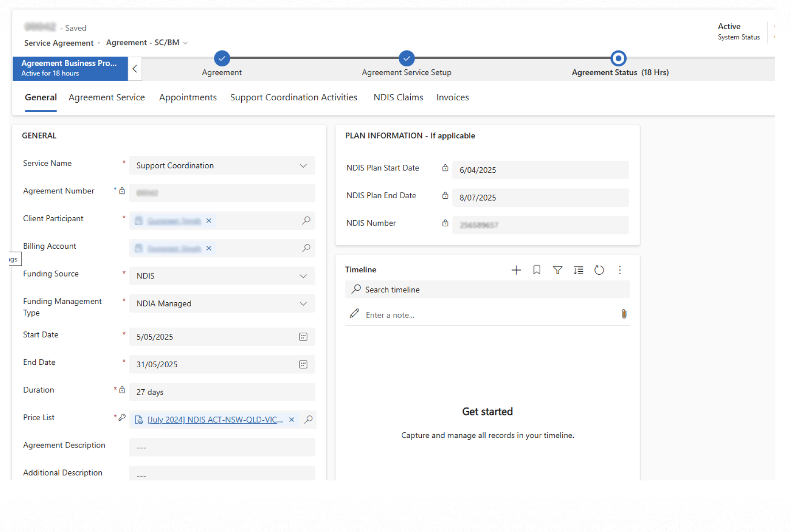This screenshot has width=791, height=532.
Task: Search Client Participant lookup magnifier
Action: pyautogui.click(x=306, y=221)
